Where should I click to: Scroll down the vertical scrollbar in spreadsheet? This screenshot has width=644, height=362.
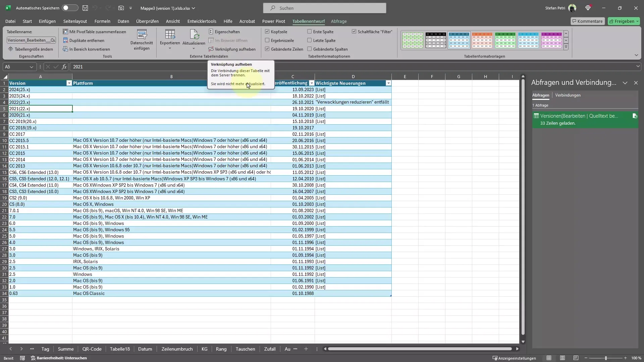[x=523, y=341]
